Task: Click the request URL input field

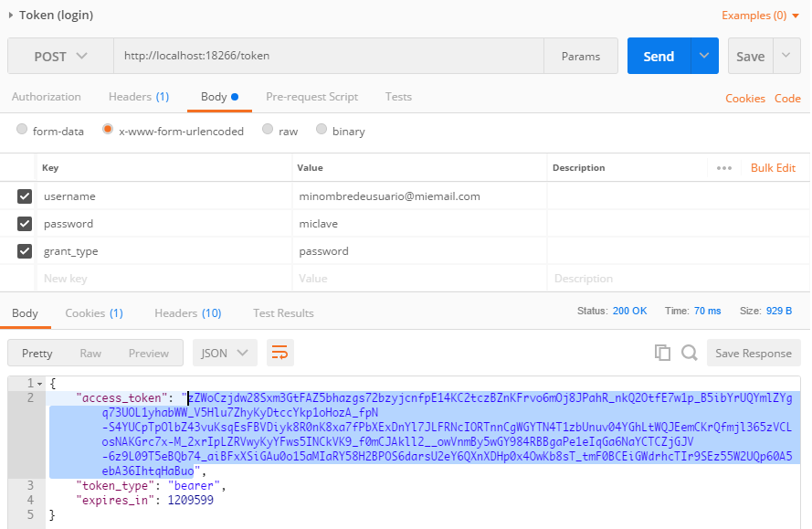Action: click(x=329, y=56)
